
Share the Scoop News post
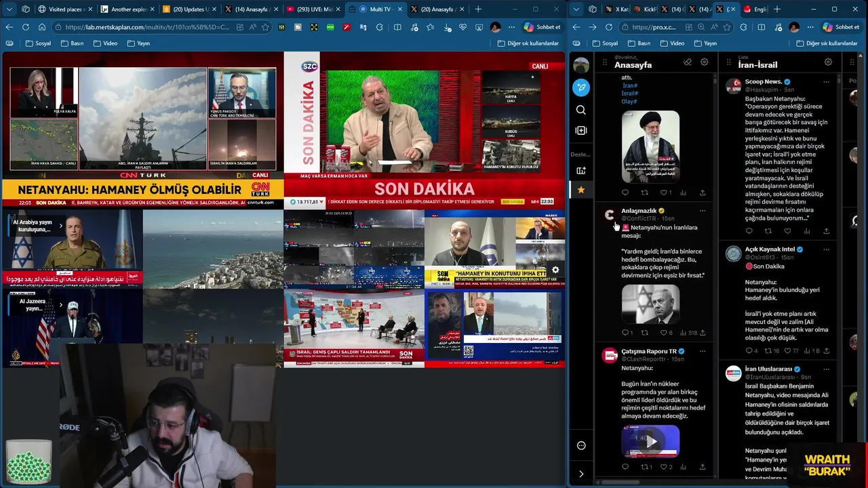(826, 231)
